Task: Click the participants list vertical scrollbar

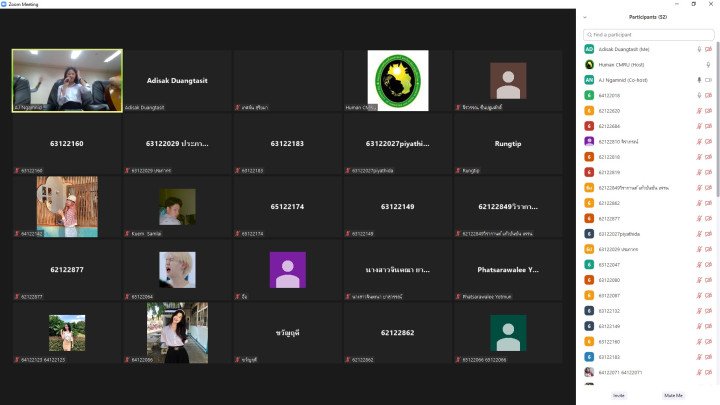Action: click(x=717, y=117)
